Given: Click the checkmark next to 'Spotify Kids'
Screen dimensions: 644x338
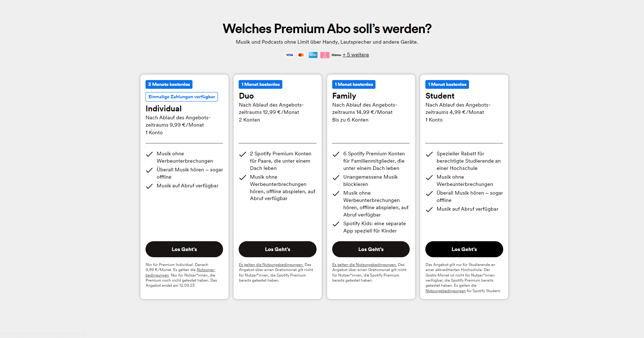Looking at the screenshot, I should [x=336, y=224].
